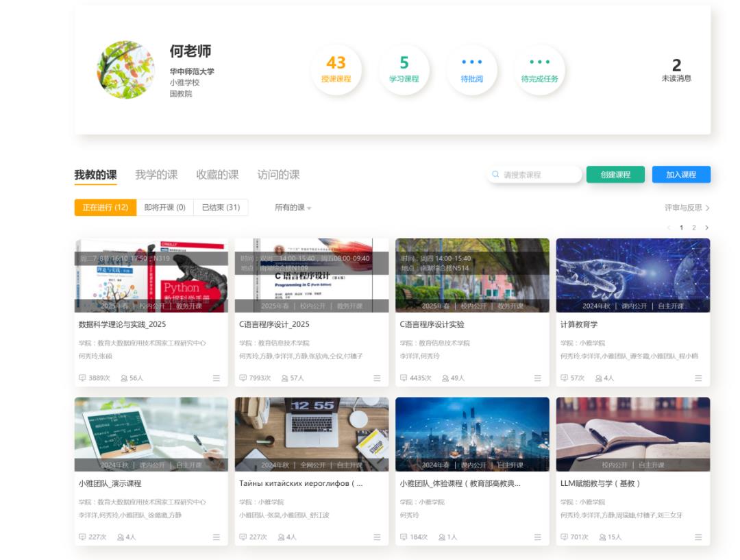Open menu icon on 数据科学理论与实践_2025 card
The width and height of the screenshot is (740, 560).
[216, 378]
